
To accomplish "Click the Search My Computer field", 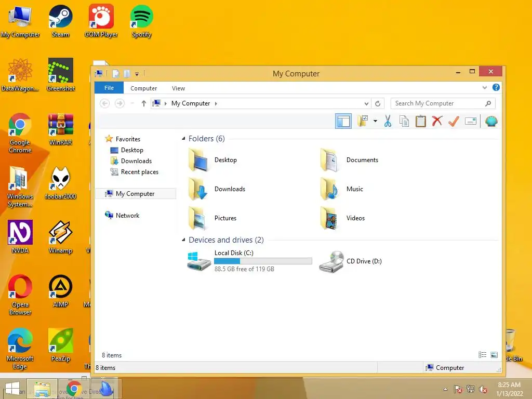I will (443, 103).
